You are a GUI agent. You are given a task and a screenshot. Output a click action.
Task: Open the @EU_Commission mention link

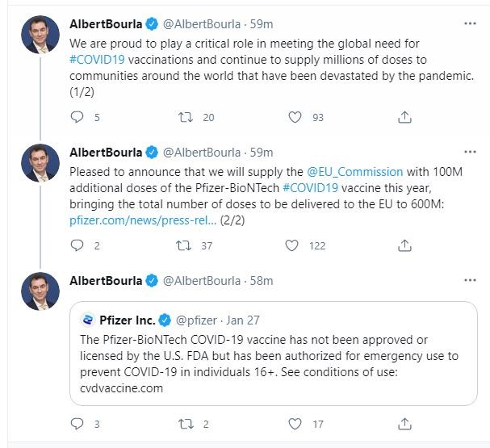(x=355, y=172)
